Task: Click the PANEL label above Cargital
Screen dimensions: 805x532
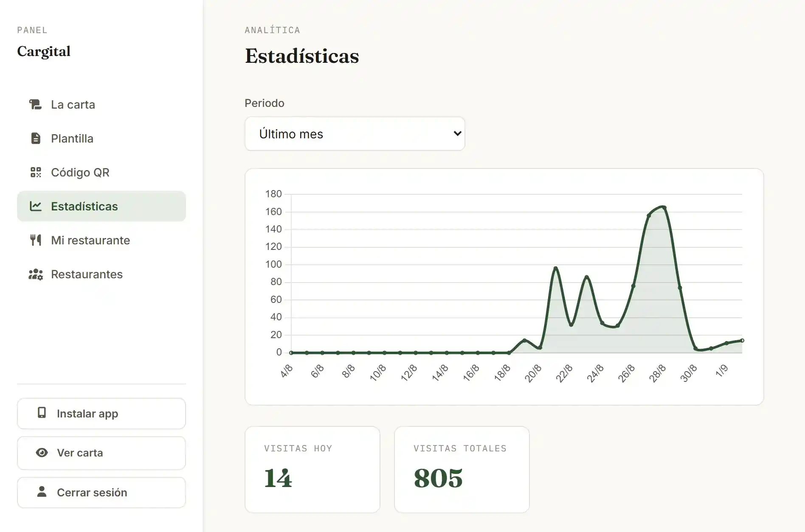Action: click(32, 30)
